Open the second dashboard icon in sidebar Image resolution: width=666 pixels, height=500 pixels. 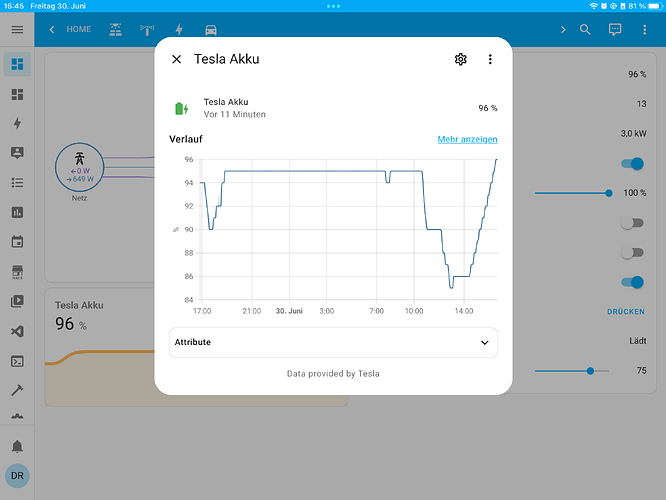(17, 94)
